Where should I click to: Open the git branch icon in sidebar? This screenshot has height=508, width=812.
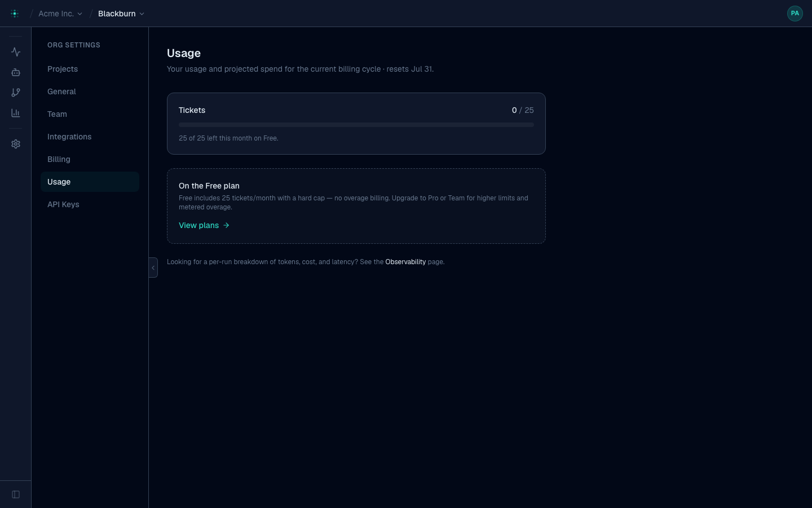pos(16,93)
